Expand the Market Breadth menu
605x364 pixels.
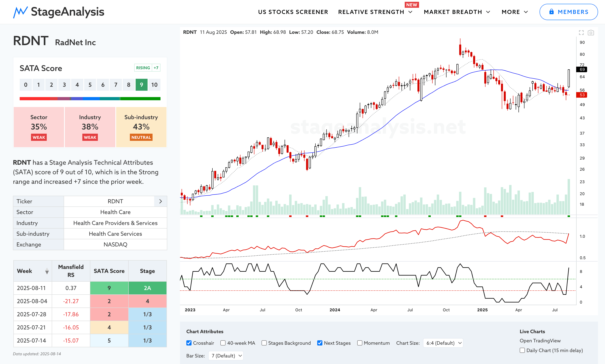coord(457,12)
